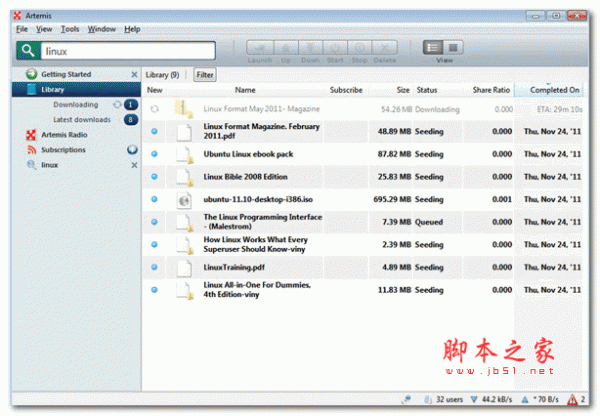600x416 pixels.
Task: Sort by the Subscribe column header
Action: [346, 90]
